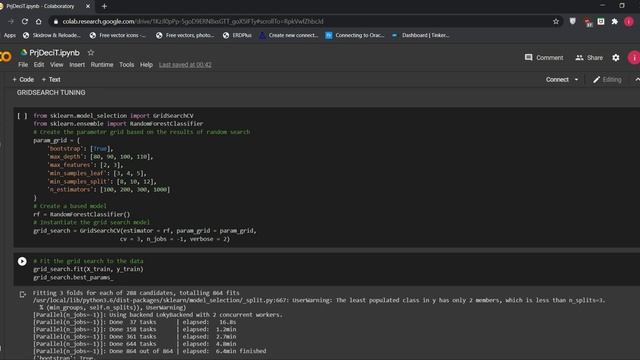
Task: Open Colab settings gear
Action: coord(616,58)
